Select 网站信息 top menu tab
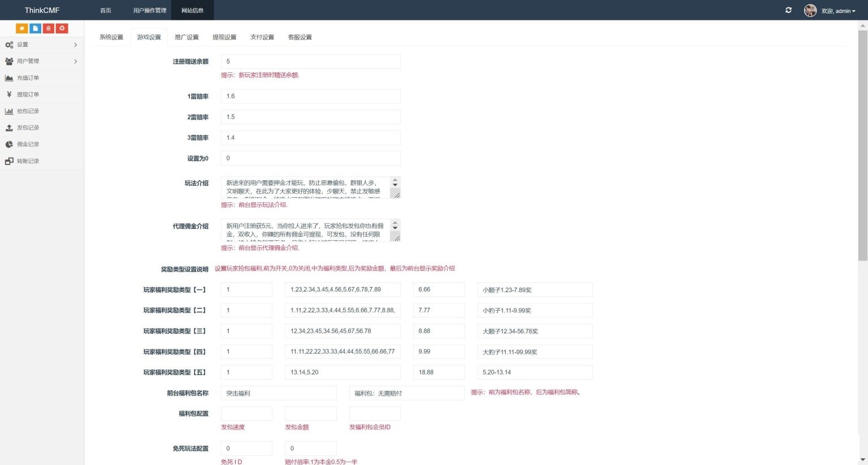Screen dimensions: 868x465 (x=193, y=10)
